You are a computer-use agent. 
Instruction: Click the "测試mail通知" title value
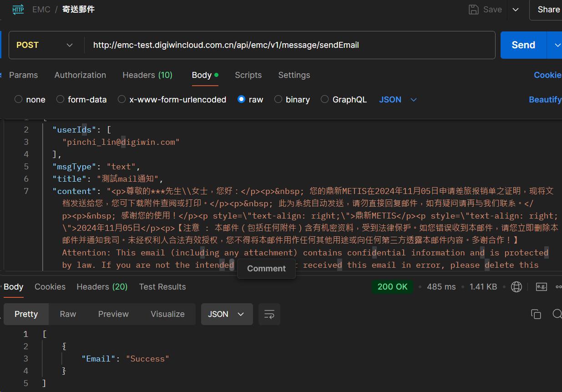coord(127,179)
